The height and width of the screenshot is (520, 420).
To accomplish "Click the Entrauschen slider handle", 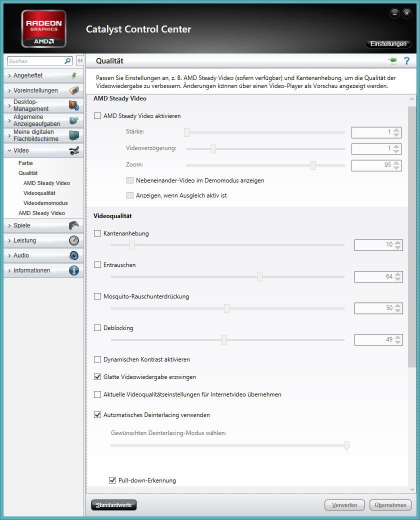I will click(260, 276).
